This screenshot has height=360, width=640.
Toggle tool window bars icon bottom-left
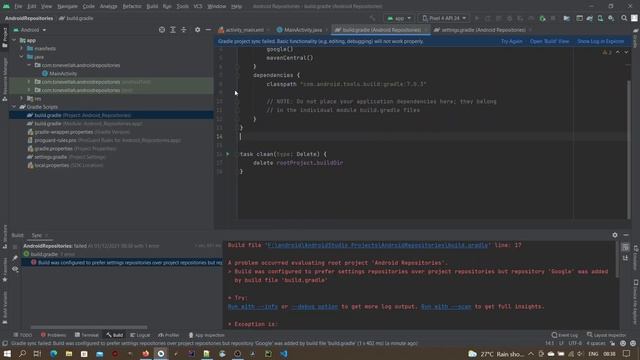point(4,344)
